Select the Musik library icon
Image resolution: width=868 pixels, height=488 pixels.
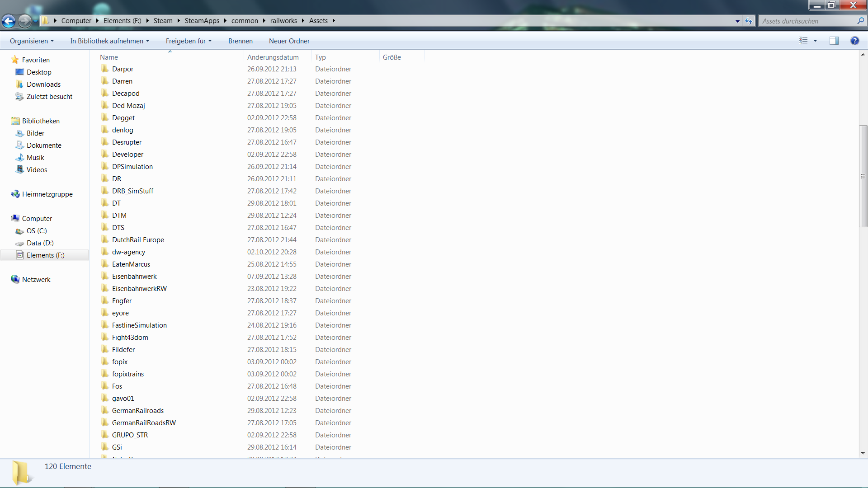coord(19,158)
